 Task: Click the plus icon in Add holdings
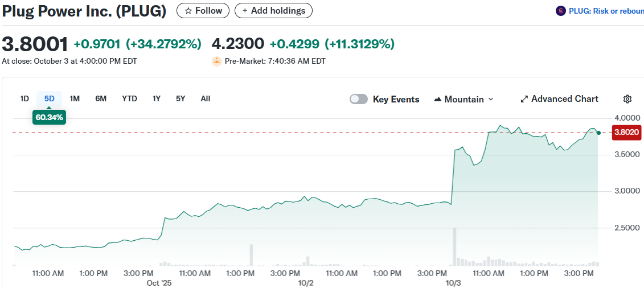tap(245, 11)
